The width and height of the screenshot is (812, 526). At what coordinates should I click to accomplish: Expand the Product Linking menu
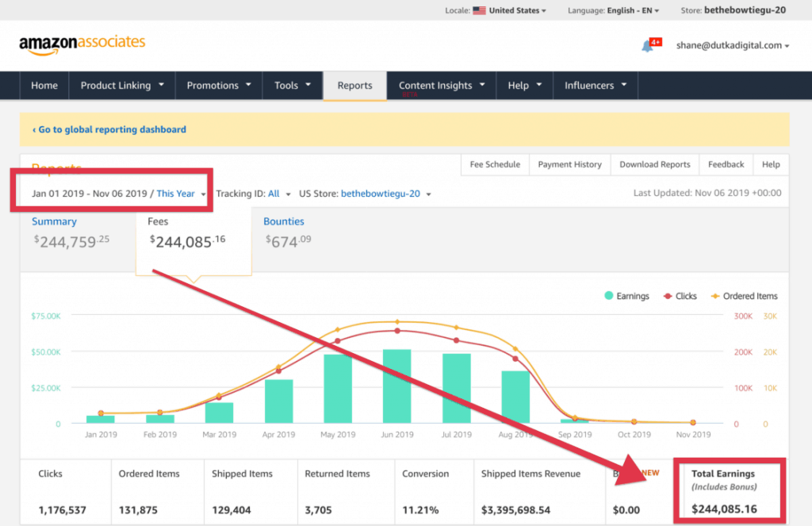(x=122, y=86)
